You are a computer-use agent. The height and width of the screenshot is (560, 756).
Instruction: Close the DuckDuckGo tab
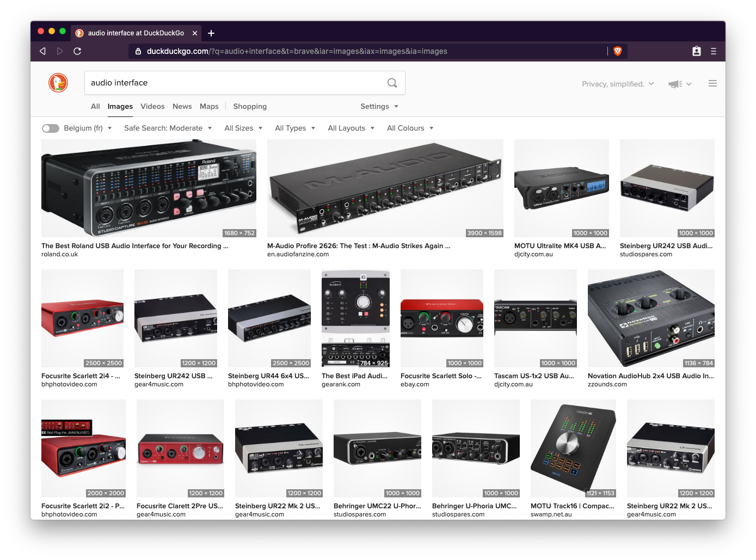coord(195,33)
